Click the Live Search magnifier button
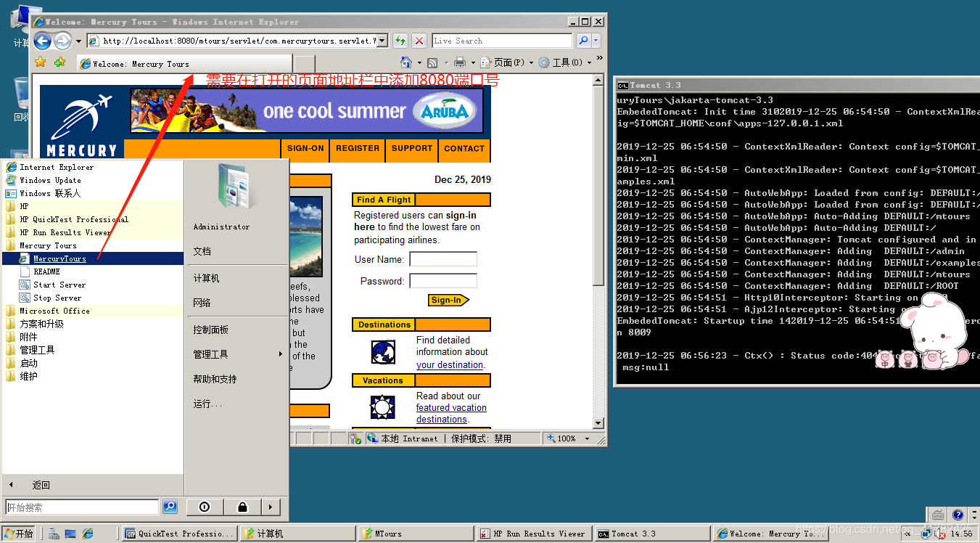 [583, 41]
